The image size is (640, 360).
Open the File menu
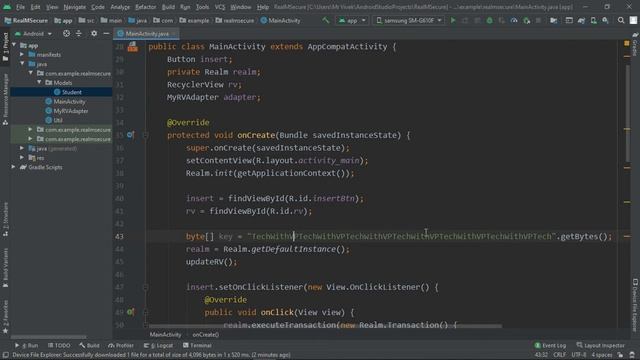[x=20, y=7]
